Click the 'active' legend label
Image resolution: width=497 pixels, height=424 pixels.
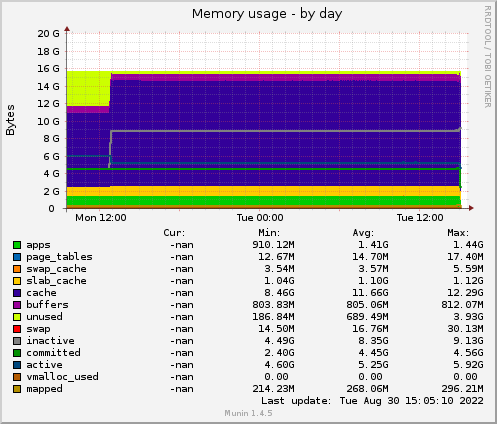tap(44, 365)
